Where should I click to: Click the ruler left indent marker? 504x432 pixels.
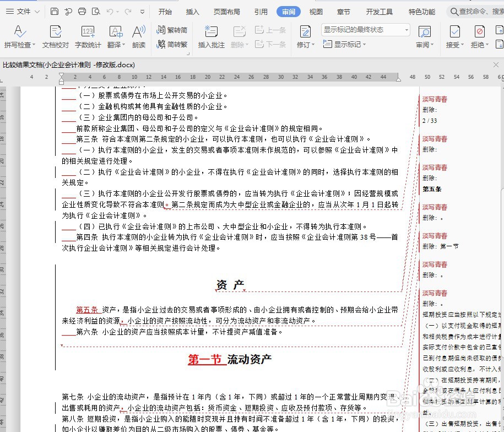[61, 78]
